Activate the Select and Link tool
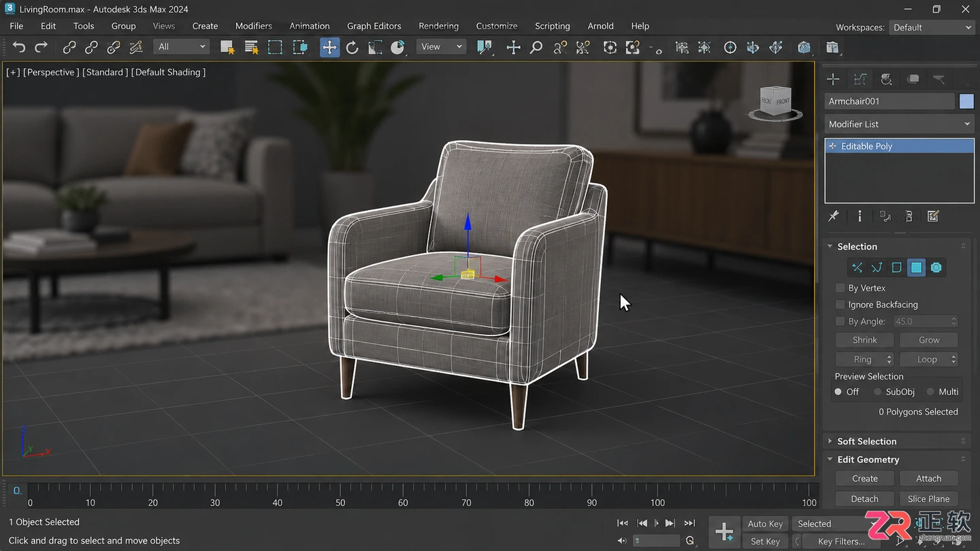This screenshot has width=980, height=551. coord(69,47)
